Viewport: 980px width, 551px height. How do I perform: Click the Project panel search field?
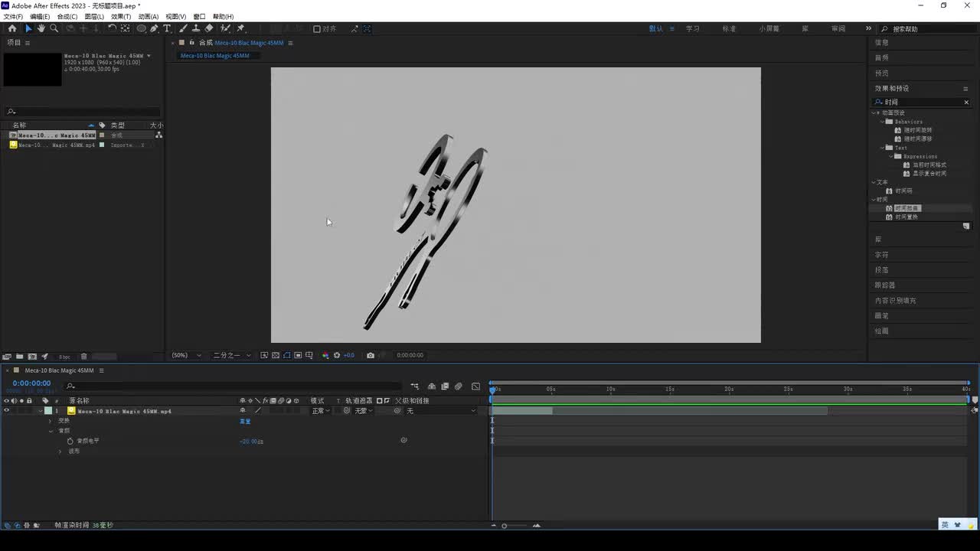[83, 112]
